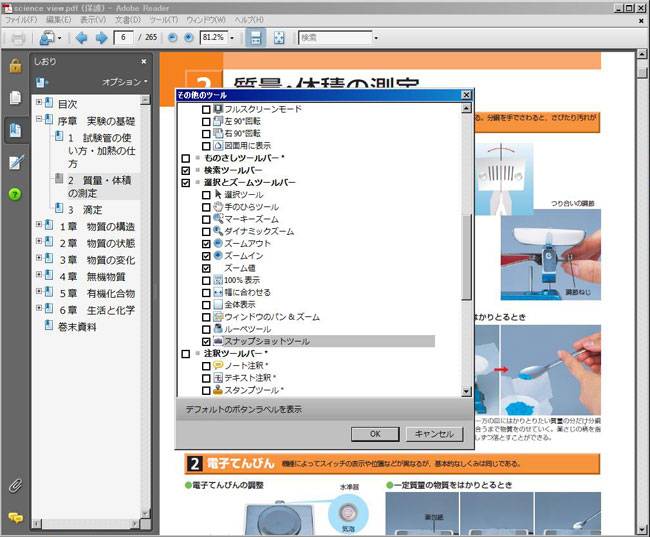Screen dimensions: 650x537
Task: Click the Print icon in toolbar
Action: 17,38
